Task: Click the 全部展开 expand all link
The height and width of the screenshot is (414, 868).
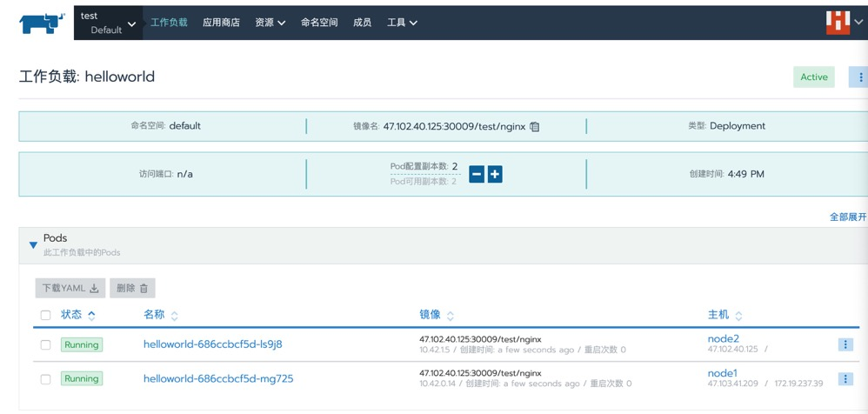Action: coord(848,217)
